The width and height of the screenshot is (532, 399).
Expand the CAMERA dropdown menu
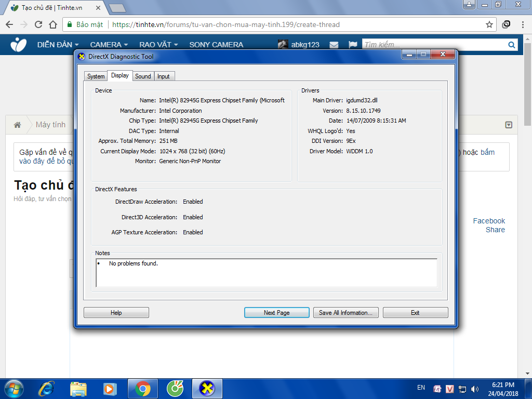click(x=109, y=45)
